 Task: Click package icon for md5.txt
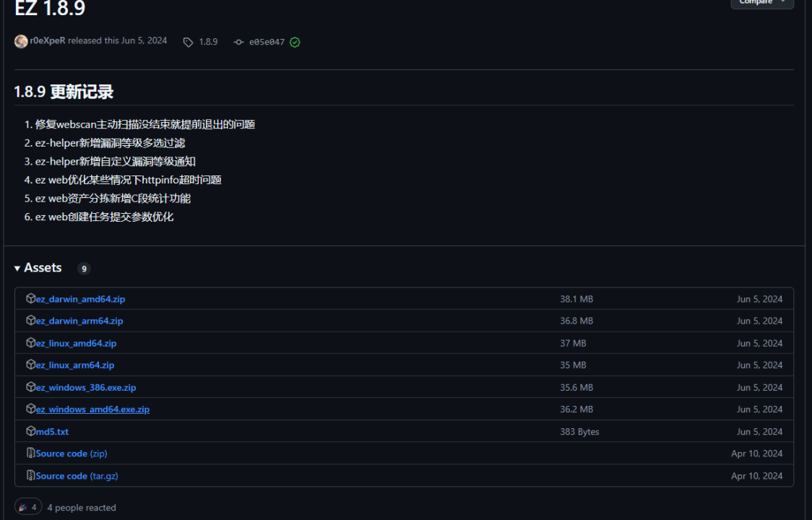[30, 431]
